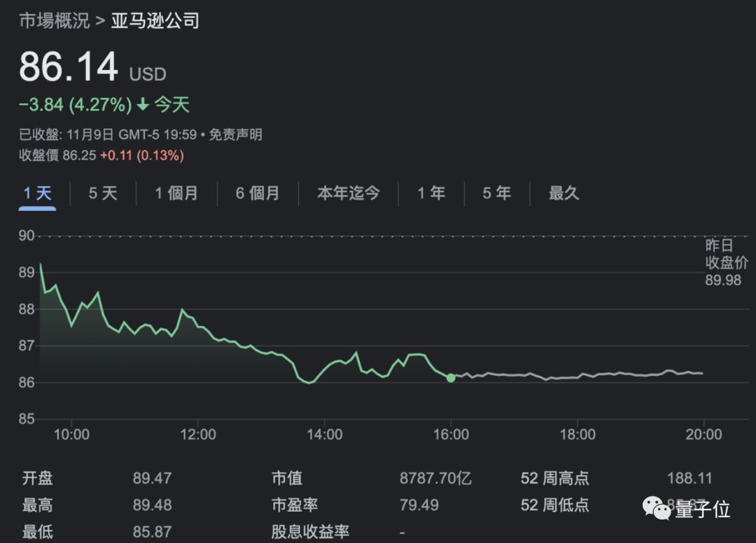This screenshot has width=756, height=543.
Task: Click the 市值 value 8787.70亿
Action: pyautogui.click(x=435, y=479)
